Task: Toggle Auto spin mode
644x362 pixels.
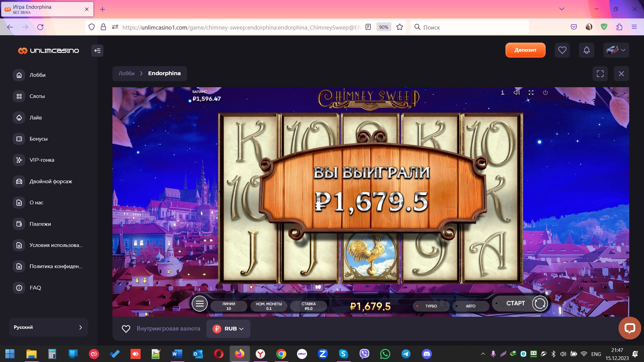Action: tap(470, 306)
